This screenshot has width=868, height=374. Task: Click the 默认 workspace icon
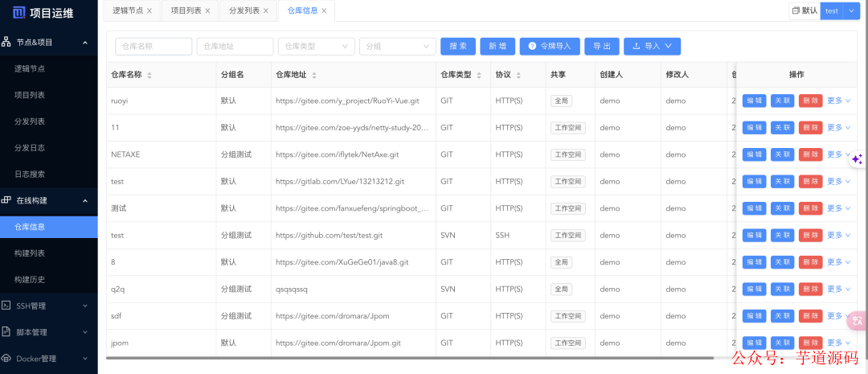click(796, 10)
